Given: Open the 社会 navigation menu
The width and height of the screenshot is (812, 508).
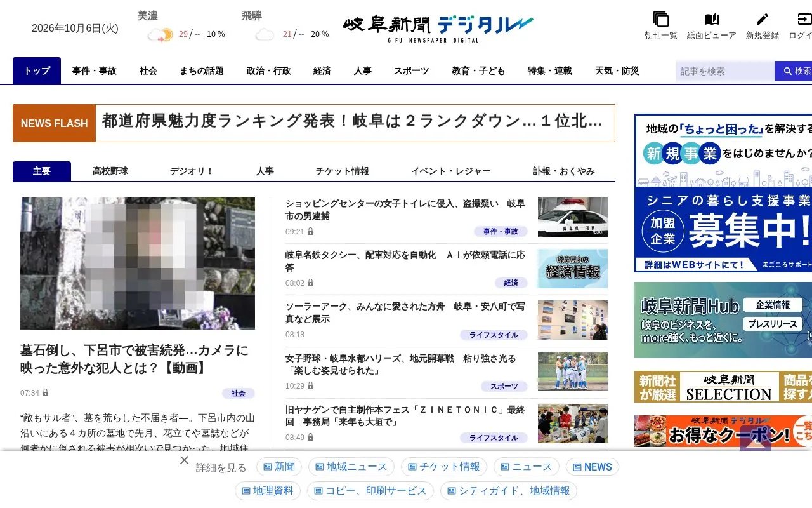Looking at the screenshot, I should click(148, 70).
